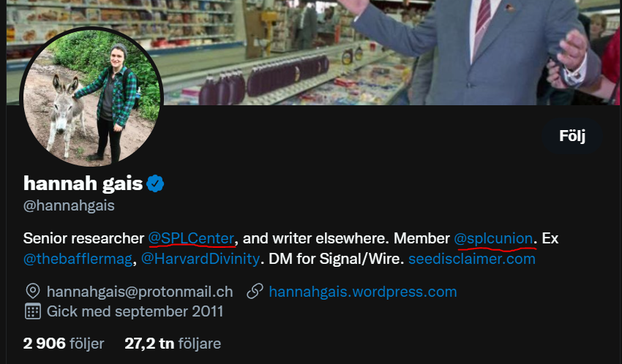Click the hannahgais@protonmail.ch location text
This screenshot has width=622, height=364.
tap(140, 292)
